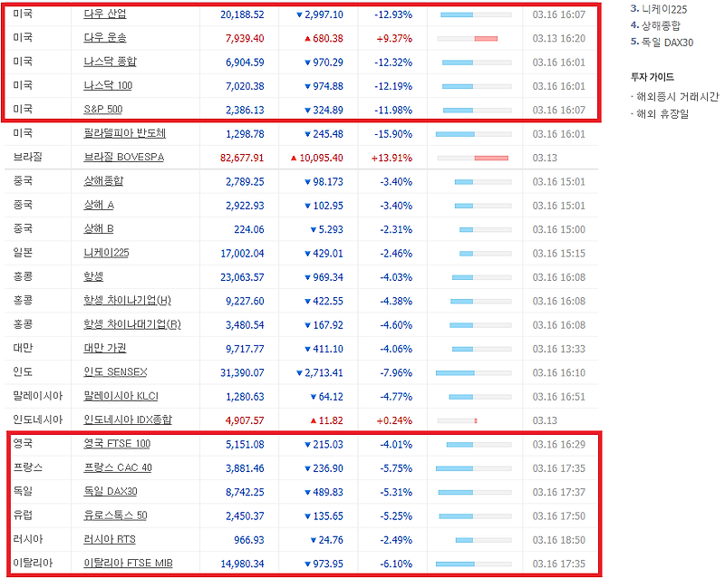Click the timestamp 03.16 18:50
The width and height of the screenshot is (725, 588).
559,540
